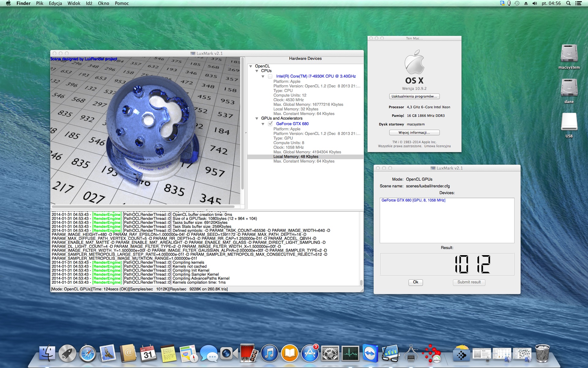
Task: Click the LuxMark bench icon in the Dock
Action: coord(431,354)
